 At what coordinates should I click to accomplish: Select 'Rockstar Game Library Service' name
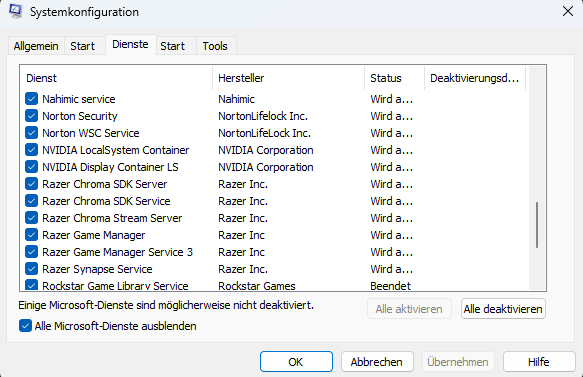[115, 286]
